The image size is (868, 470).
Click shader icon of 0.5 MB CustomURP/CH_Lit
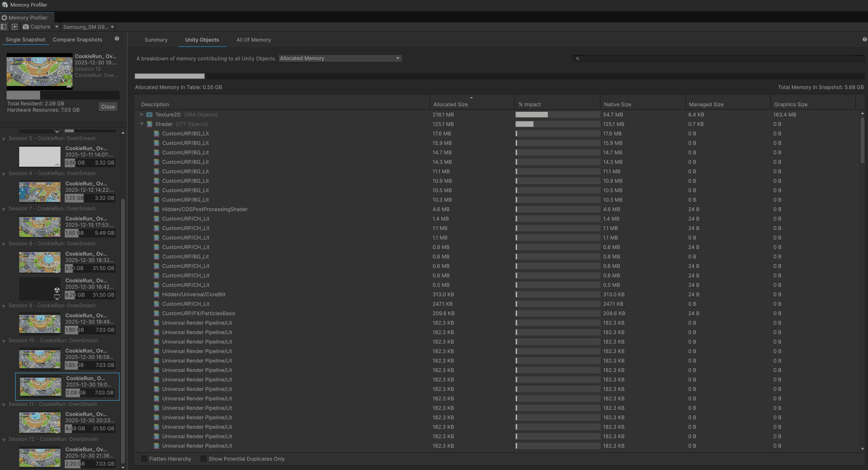coord(156,285)
